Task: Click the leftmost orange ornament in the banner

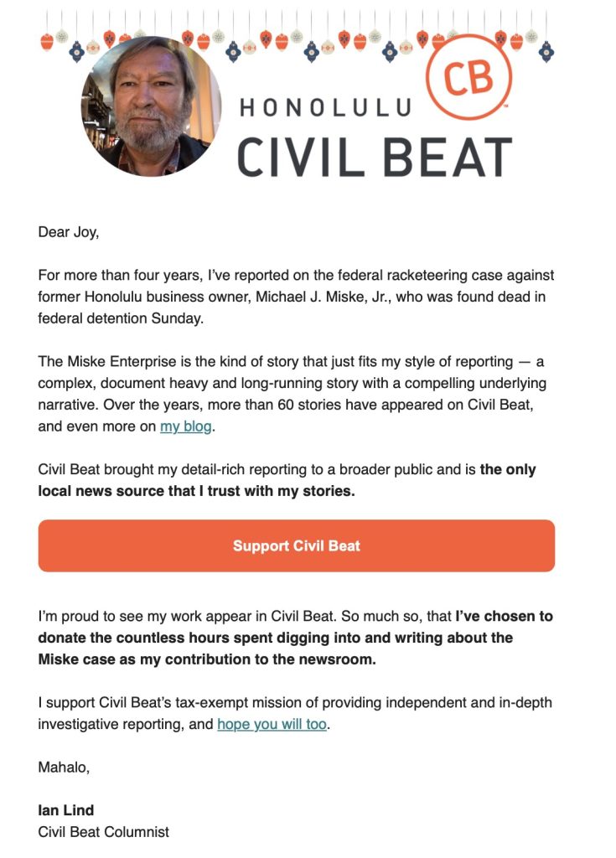Action: click(x=47, y=40)
